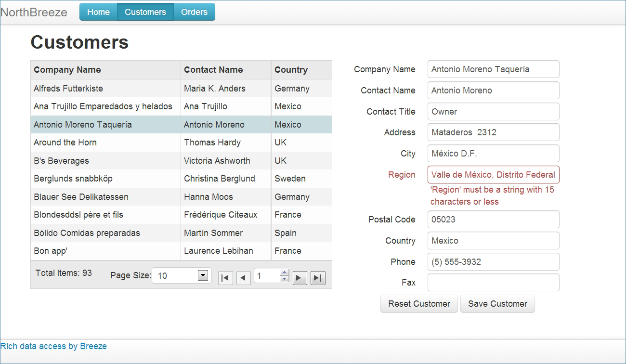
Task: Open the Home navigation tab
Action: pyautogui.click(x=98, y=12)
